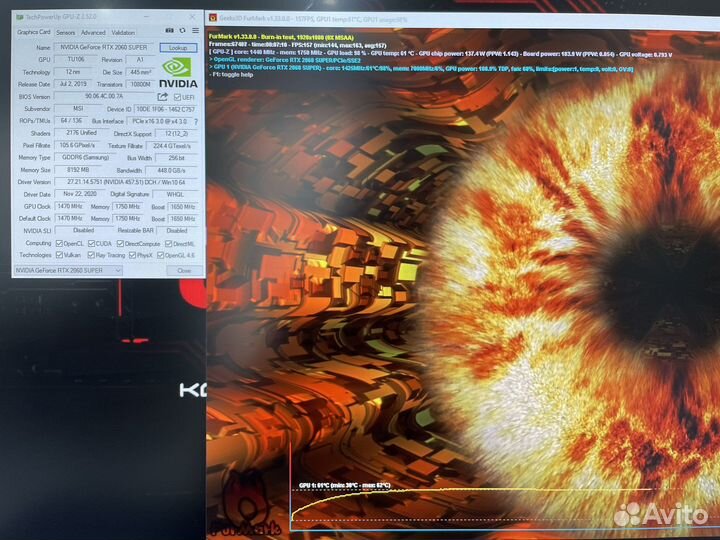Screen dimensions: 720x540
Task: Click the Release Date value Jul 2, 2019
Action: click(x=73, y=84)
